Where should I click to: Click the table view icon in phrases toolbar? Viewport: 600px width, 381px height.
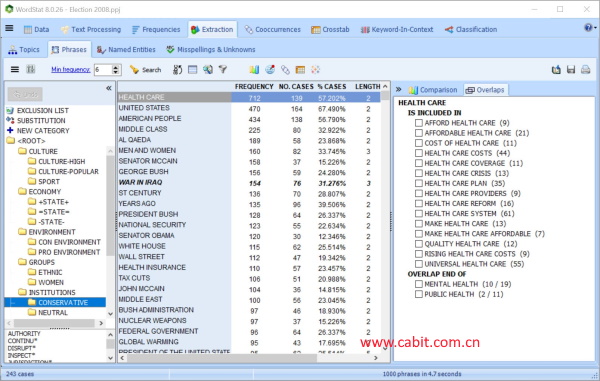tap(192, 70)
